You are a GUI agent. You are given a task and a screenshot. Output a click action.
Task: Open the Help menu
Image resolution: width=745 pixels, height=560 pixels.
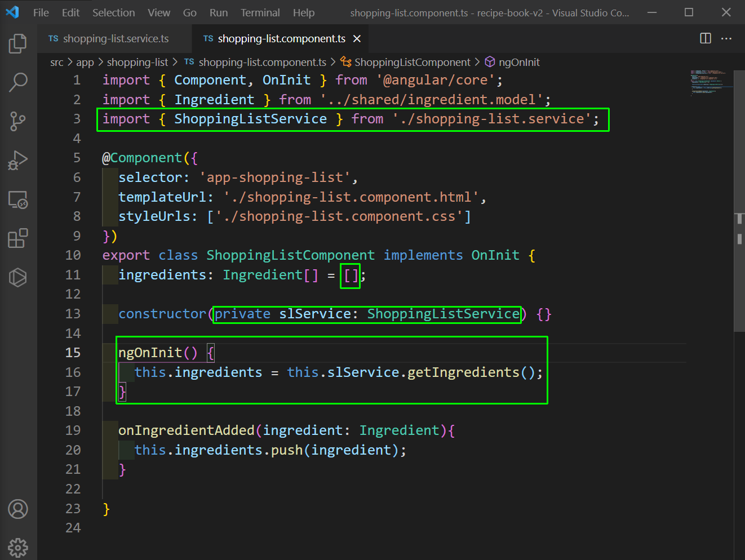coord(304,12)
